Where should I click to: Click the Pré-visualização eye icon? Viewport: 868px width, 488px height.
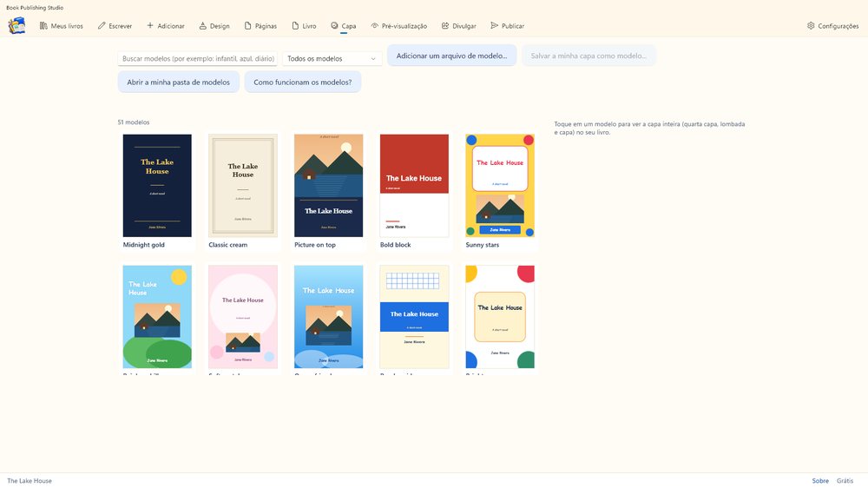click(375, 25)
